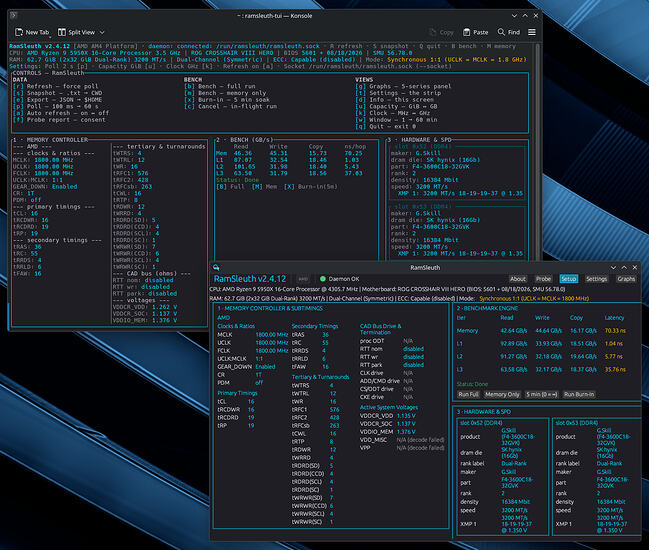Expand the Split View dropdown arrow
The height and width of the screenshot is (550, 649).
[102, 32]
